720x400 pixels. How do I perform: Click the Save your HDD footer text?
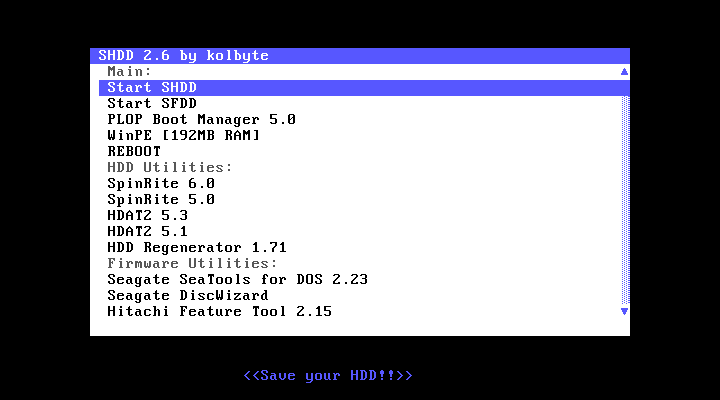click(328, 376)
